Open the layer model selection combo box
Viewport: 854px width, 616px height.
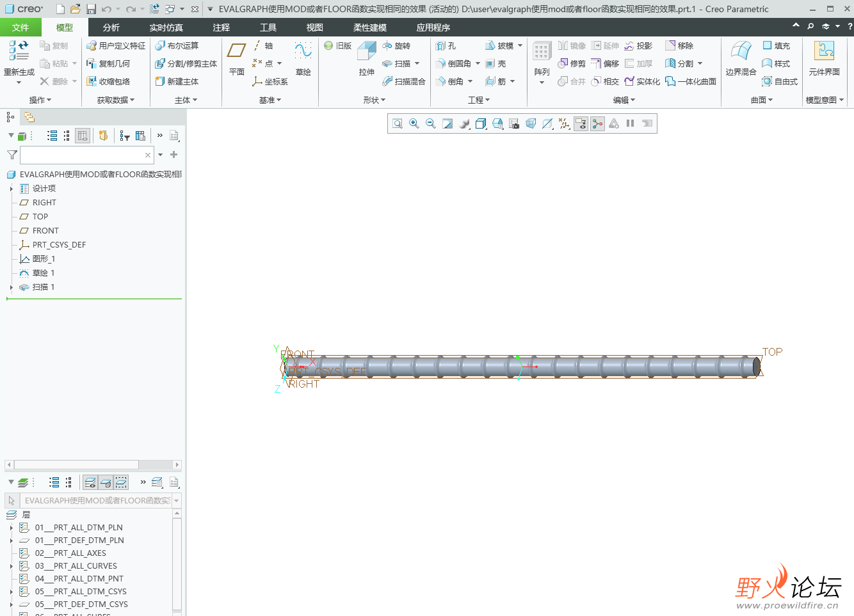(x=101, y=501)
